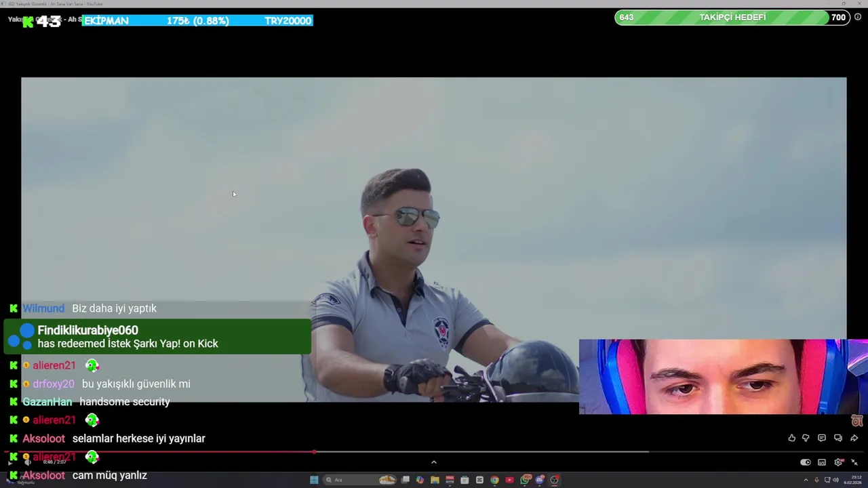Open Discord from the taskbar
This screenshot has height=488, width=868.
540,480
